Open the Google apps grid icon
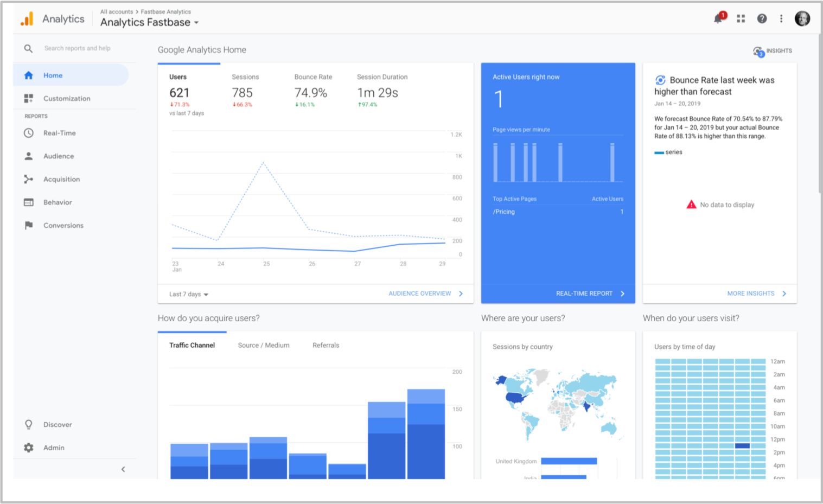 pos(741,18)
